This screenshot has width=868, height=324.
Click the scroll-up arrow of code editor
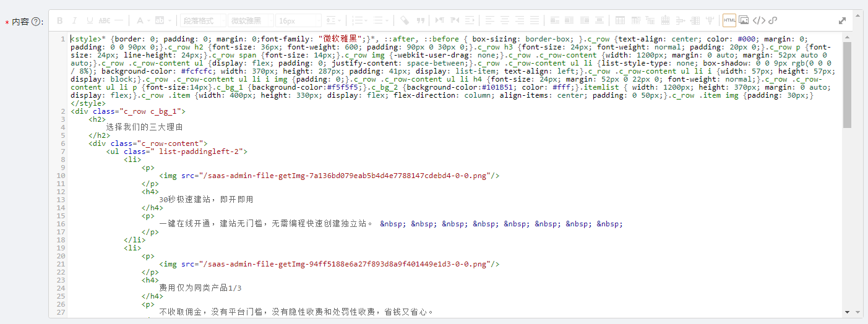point(847,36)
